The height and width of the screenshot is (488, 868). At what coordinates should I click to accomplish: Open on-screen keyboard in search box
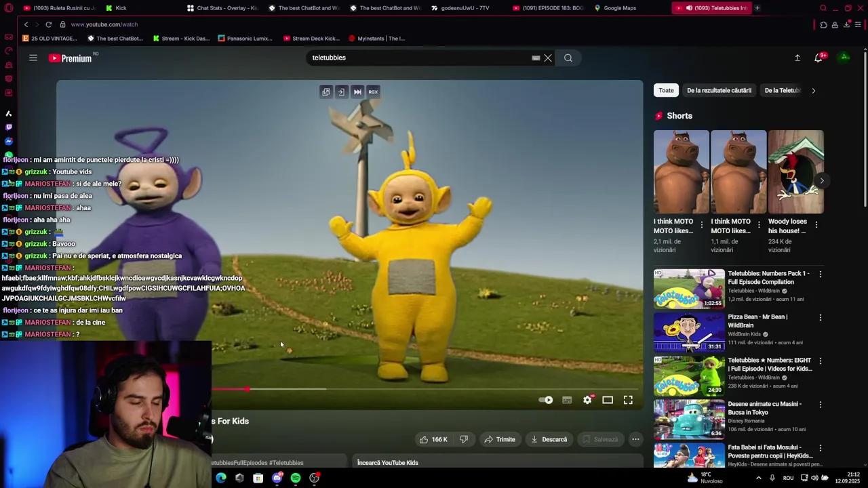coord(536,58)
